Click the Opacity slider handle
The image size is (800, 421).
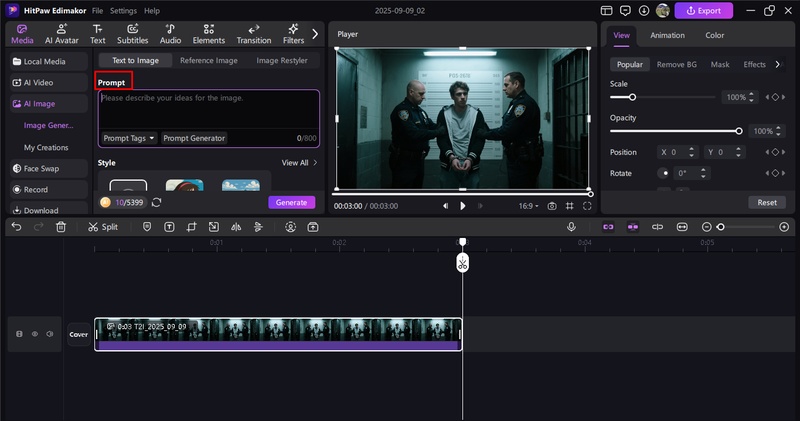[x=739, y=131]
